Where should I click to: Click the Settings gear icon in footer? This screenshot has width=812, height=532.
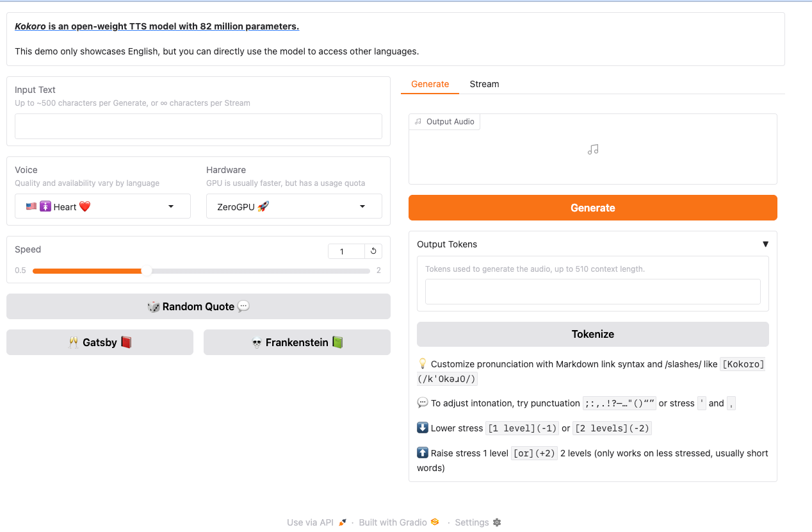[x=497, y=522]
